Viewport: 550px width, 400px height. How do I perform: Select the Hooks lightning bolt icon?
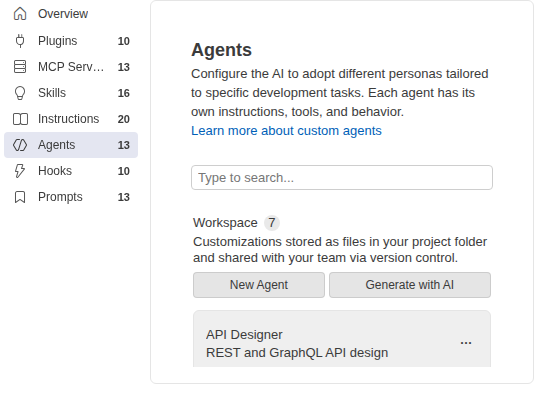20,171
